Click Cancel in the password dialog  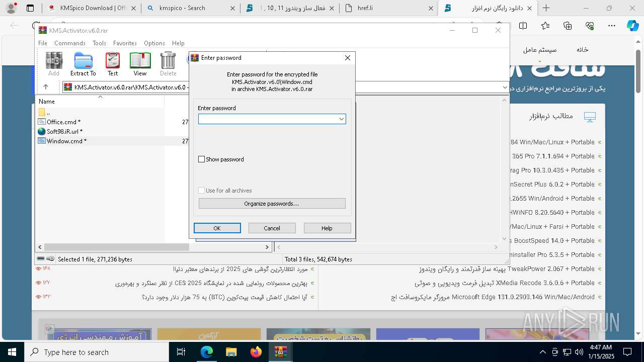point(272,228)
